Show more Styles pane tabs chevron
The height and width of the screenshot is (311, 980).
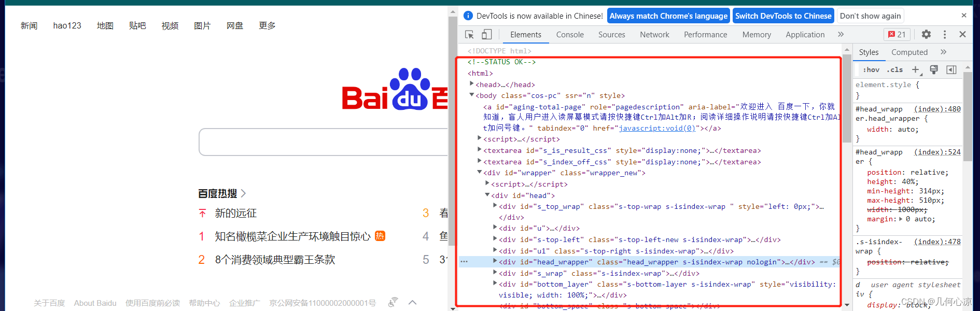tap(943, 52)
